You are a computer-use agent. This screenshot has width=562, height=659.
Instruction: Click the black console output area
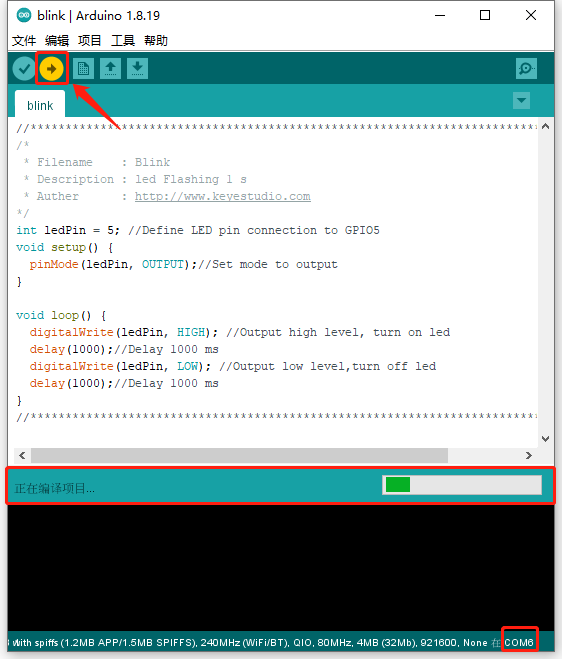pos(281,567)
